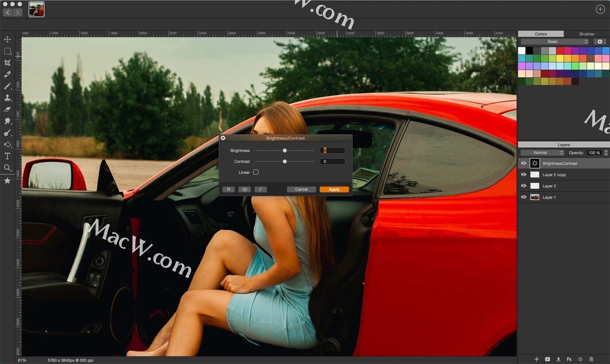Select the Move tool

7,39
